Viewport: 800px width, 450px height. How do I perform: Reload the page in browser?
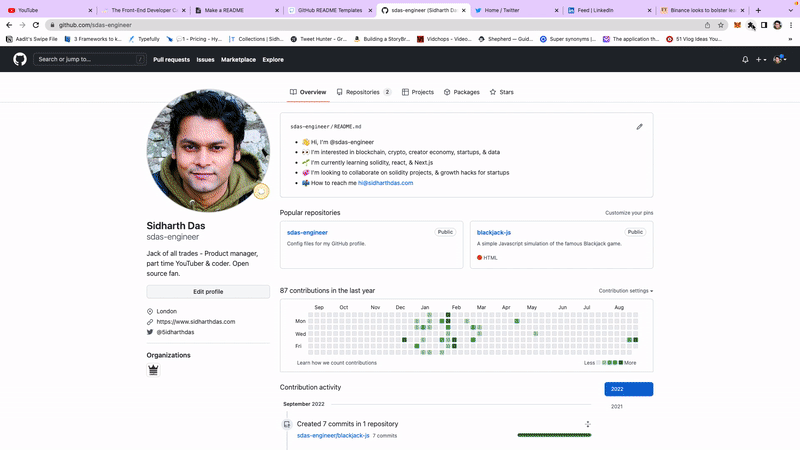pyautogui.click(x=36, y=24)
